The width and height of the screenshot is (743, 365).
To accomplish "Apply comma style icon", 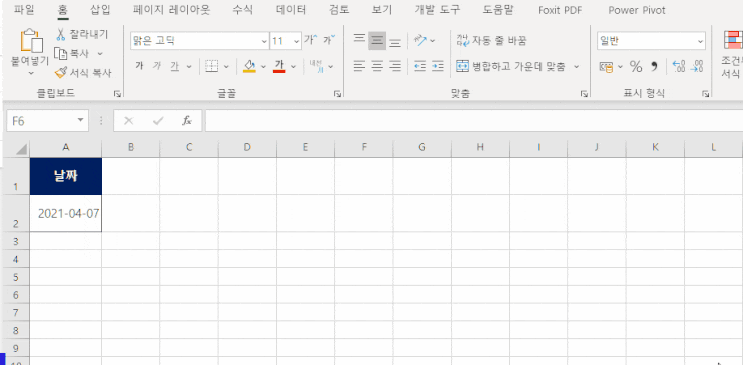I will coord(654,66).
